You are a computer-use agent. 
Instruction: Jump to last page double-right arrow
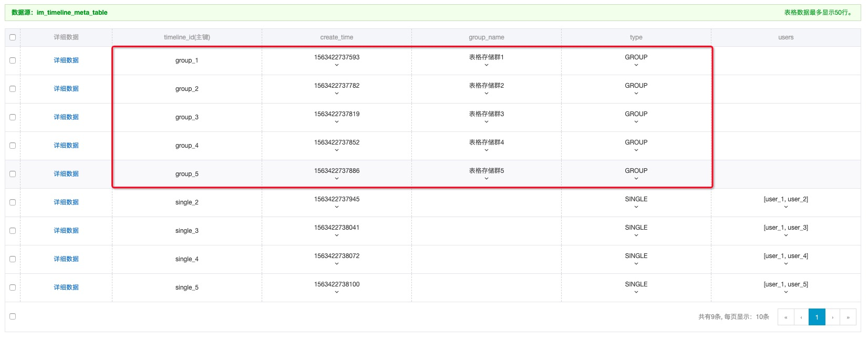848,317
